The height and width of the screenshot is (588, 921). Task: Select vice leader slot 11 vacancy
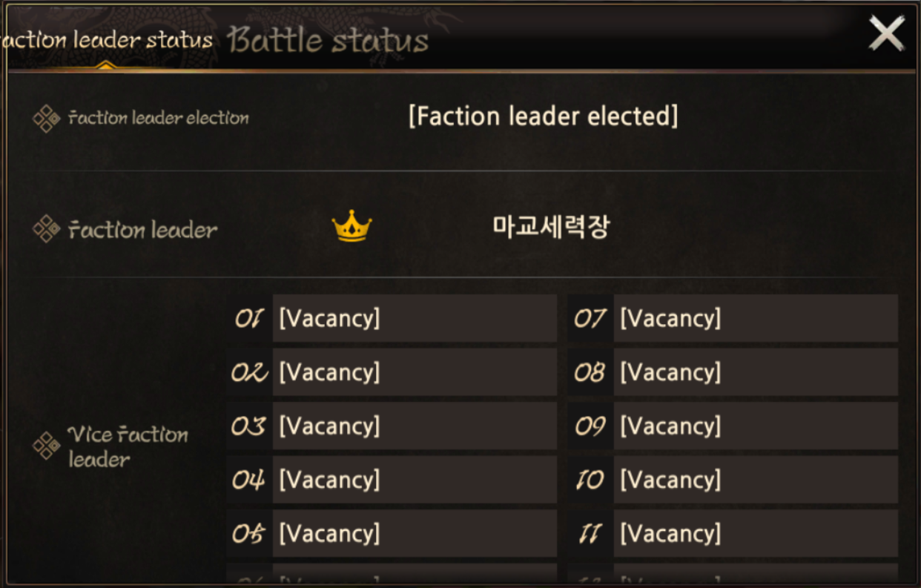[755, 533]
